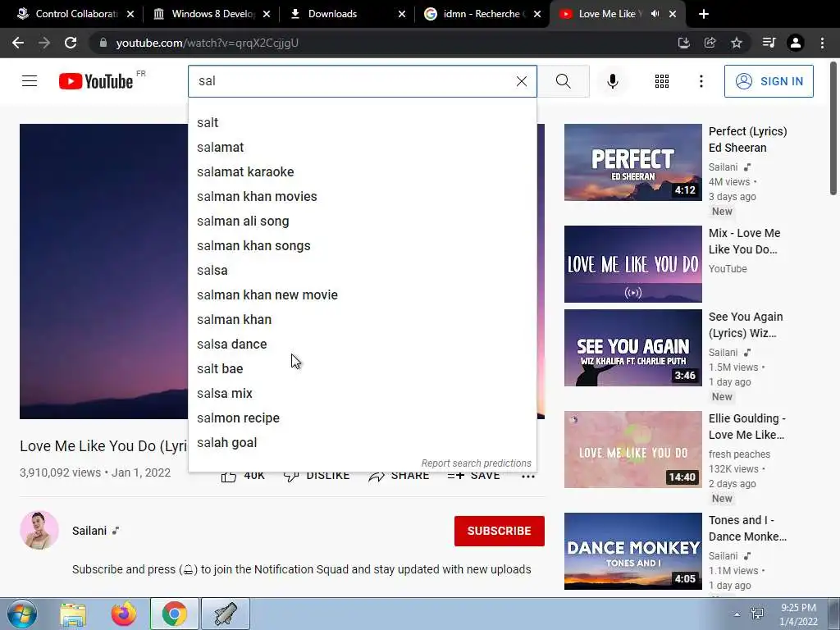This screenshot has width=840, height=630.
Task: Open the rocket app in the taskbar
Action: pos(226,614)
